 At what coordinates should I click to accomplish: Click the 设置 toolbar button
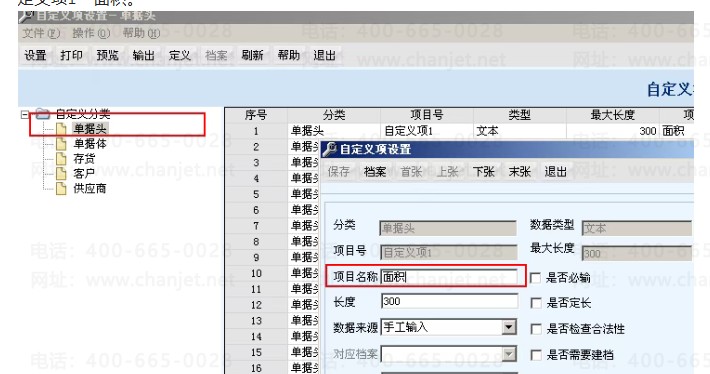coord(35,55)
